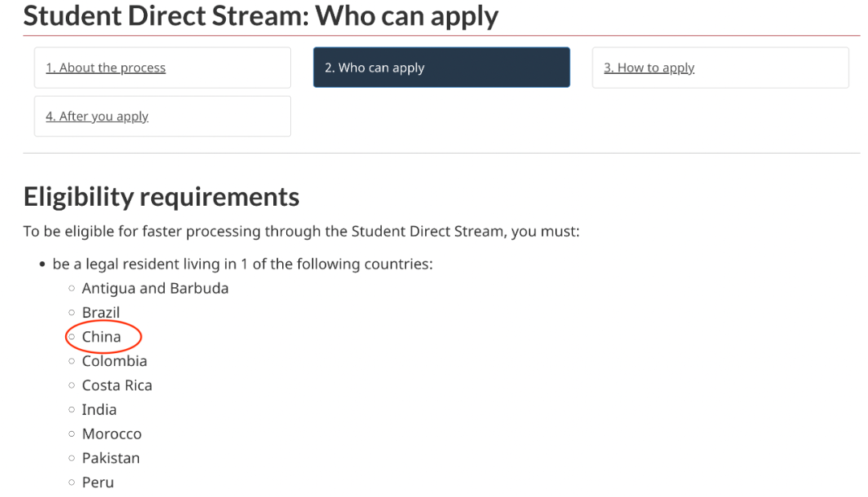
Task: Select 'Morocco' in the country list
Action: click(111, 433)
